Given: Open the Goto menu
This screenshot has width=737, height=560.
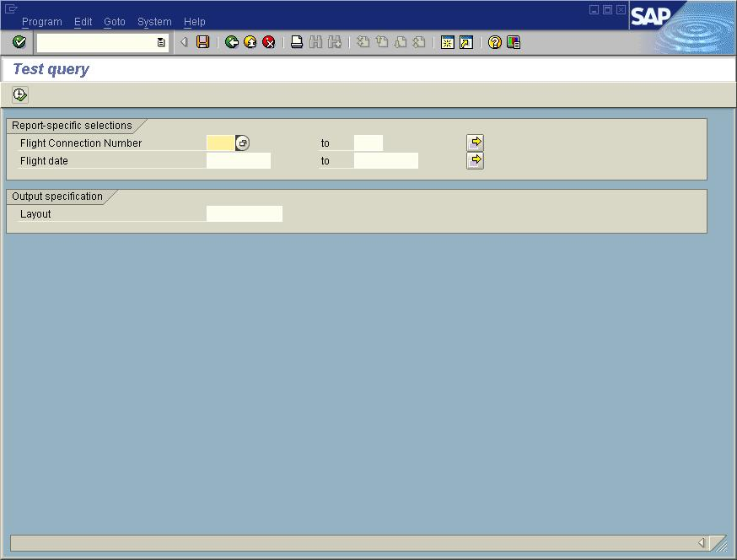Looking at the screenshot, I should click(x=115, y=22).
